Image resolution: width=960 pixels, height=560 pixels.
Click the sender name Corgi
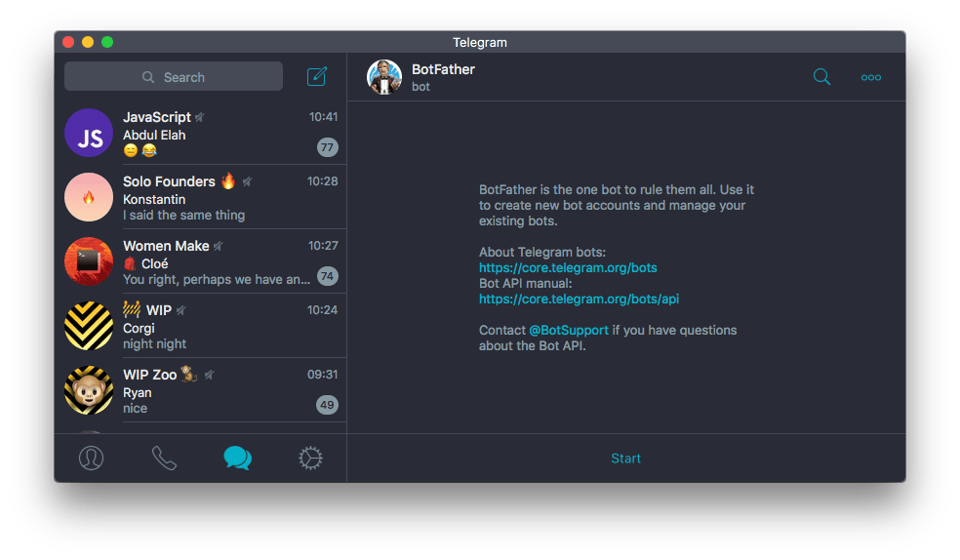point(139,328)
